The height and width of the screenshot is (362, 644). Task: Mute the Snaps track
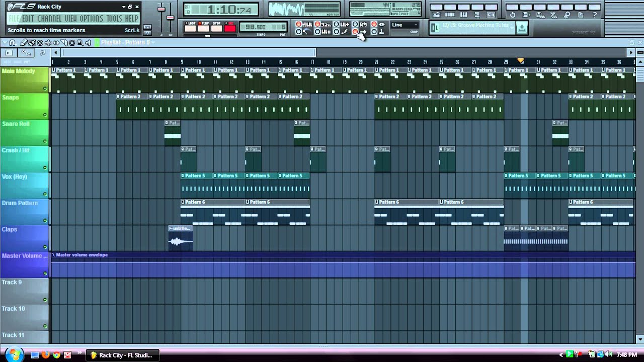[45, 115]
